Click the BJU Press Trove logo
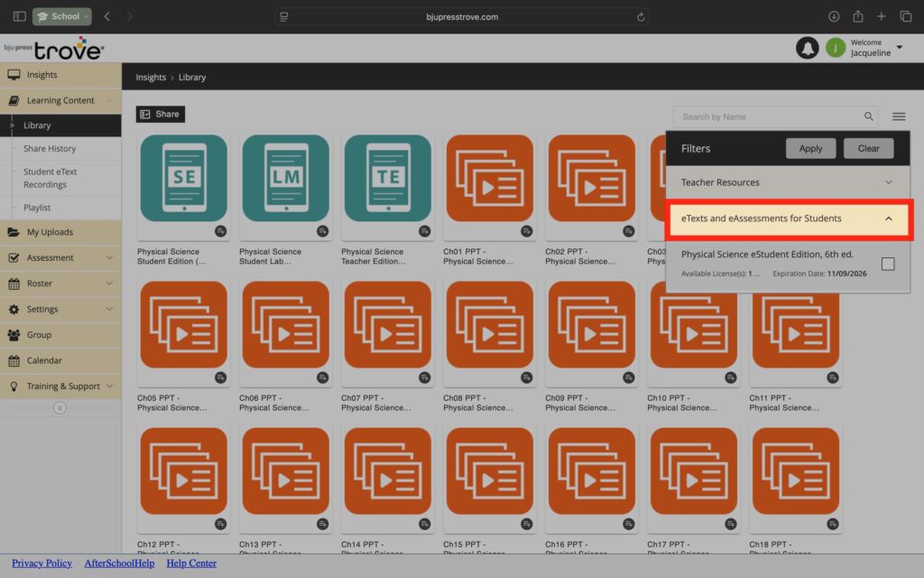The width and height of the screenshot is (924, 578). [x=54, y=48]
